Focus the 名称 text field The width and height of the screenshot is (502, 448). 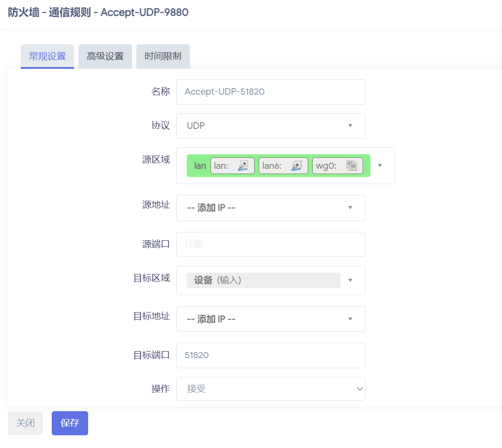pos(271,92)
